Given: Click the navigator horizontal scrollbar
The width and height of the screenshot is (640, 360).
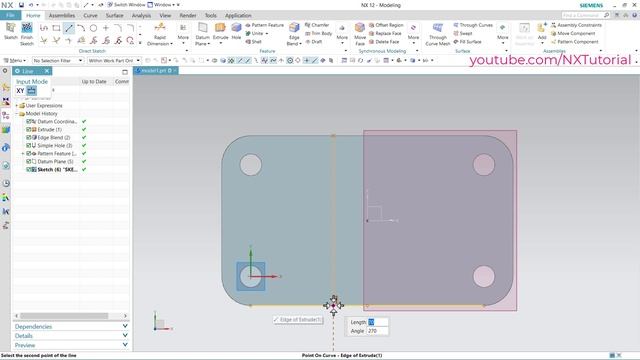Looking at the screenshot, I should (x=64, y=316).
